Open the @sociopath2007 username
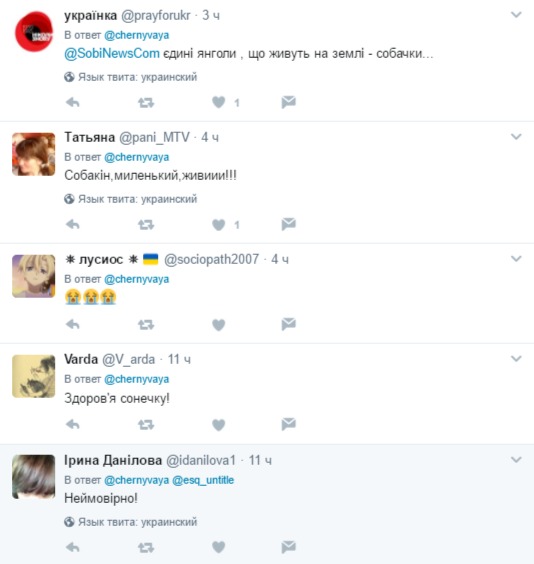Viewport: 534px width, 564px height. [211, 259]
